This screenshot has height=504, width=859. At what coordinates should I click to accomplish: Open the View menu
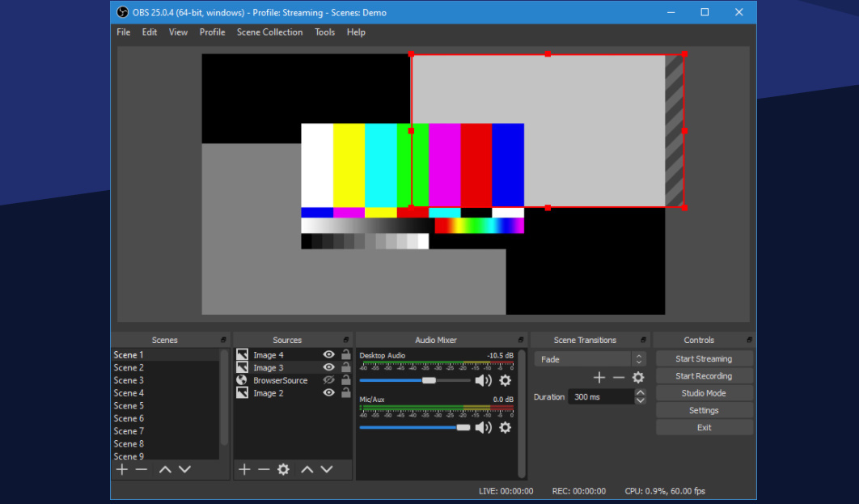pos(178,32)
